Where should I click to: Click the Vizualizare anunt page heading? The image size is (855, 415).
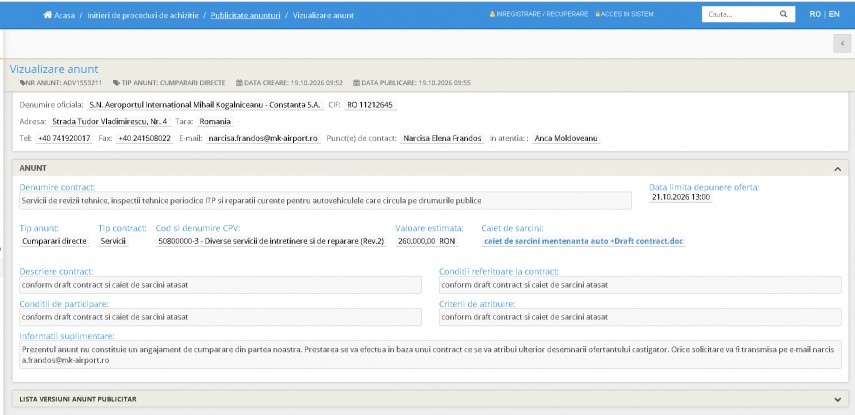tap(54, 69)
